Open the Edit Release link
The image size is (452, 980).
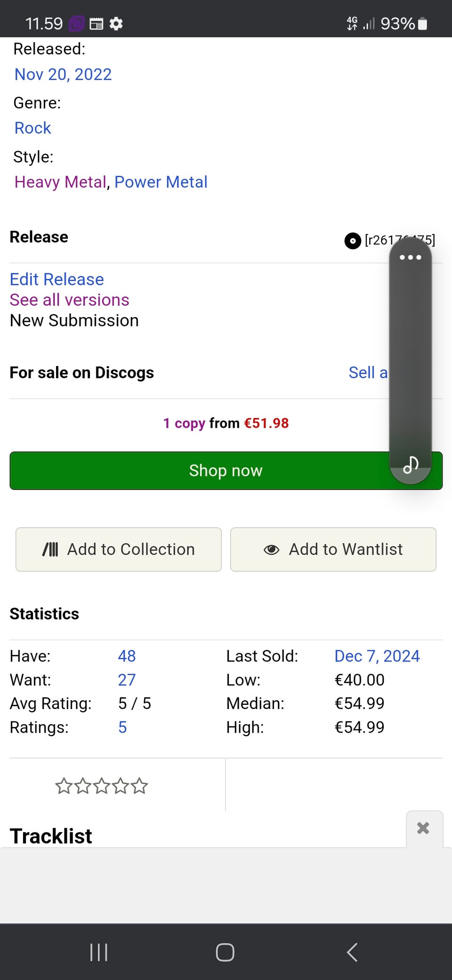click(57, 279)
